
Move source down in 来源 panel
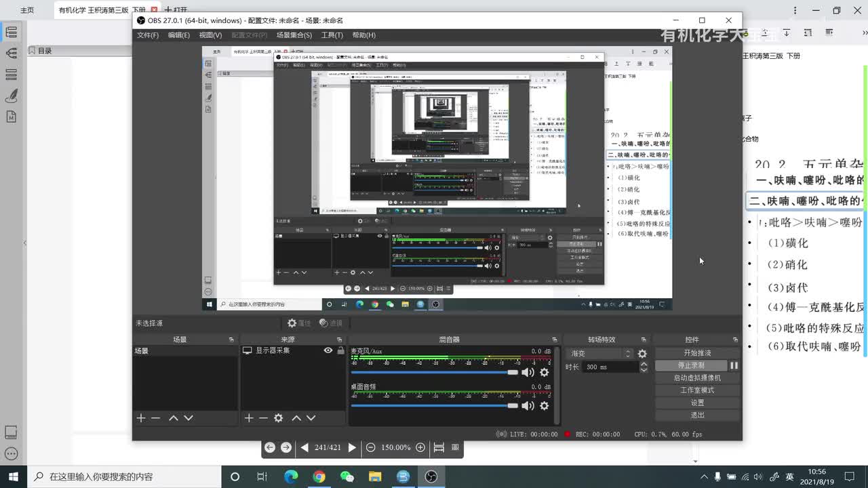coord(311,418)
